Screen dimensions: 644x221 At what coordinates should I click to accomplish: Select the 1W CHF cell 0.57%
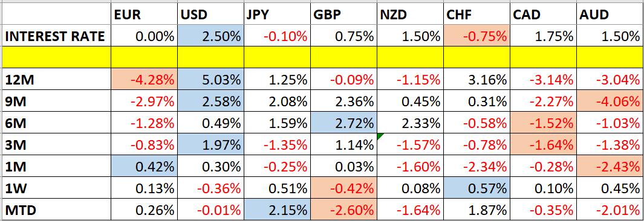(x=476, y=188)
